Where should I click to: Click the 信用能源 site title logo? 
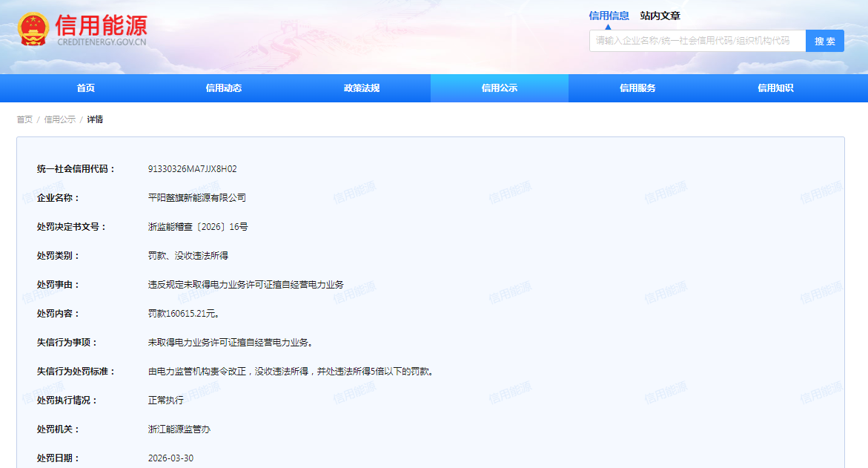click(x=101, y=30)
